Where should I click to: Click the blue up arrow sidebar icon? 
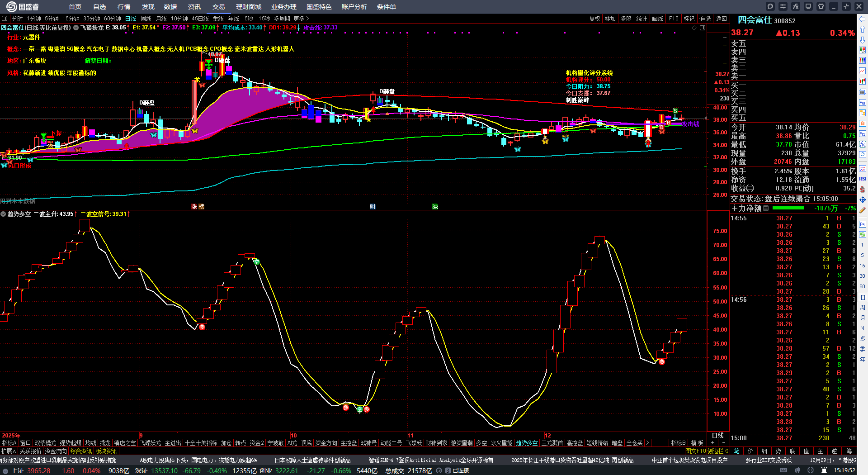tap(863, 30)
